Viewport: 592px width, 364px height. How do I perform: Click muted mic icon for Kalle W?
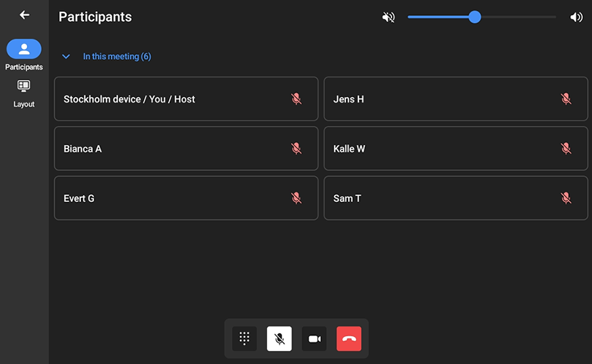coord(566,148)
